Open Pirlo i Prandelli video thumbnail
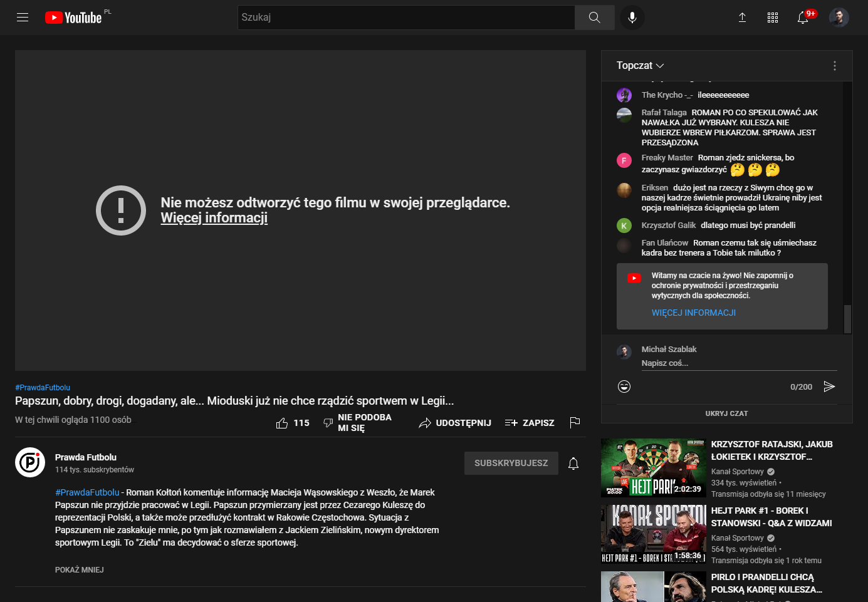 tap(654, 586)
